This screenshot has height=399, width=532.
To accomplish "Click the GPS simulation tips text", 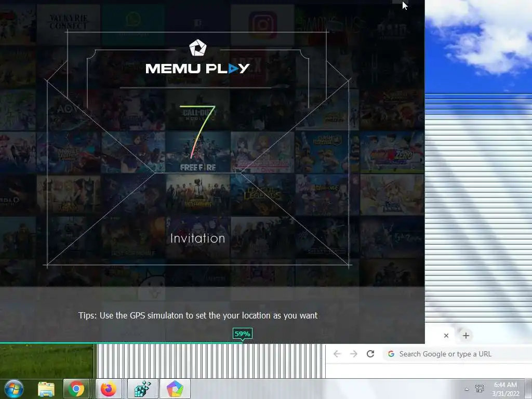I will [x=198, y=315].
